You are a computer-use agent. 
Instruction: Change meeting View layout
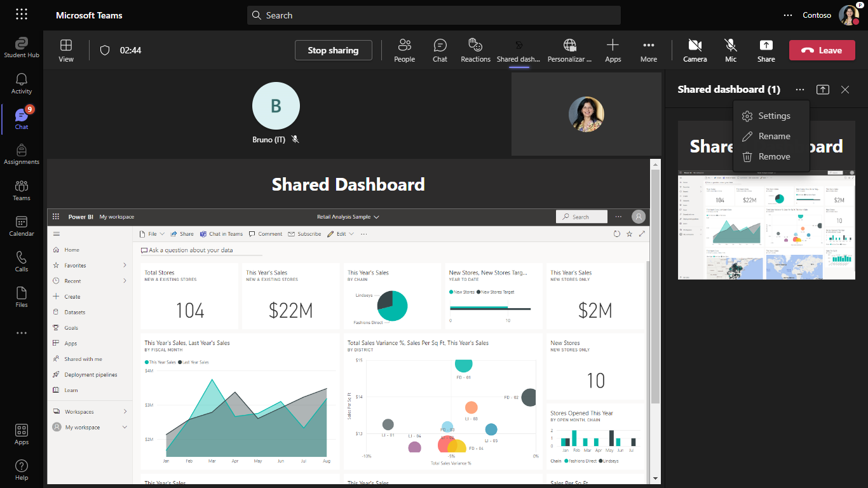click(66, 50)
